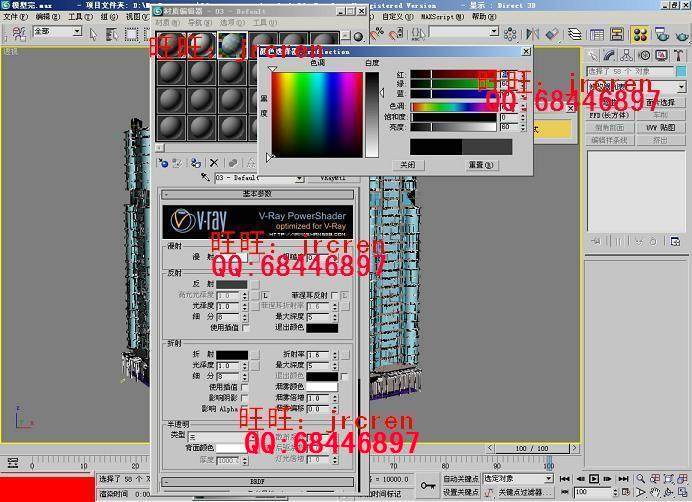Image resolution: width=692 pixels, height=502 pixels.
Task: Toggle 影响阴影 checkbox
Action: point(244,398)
